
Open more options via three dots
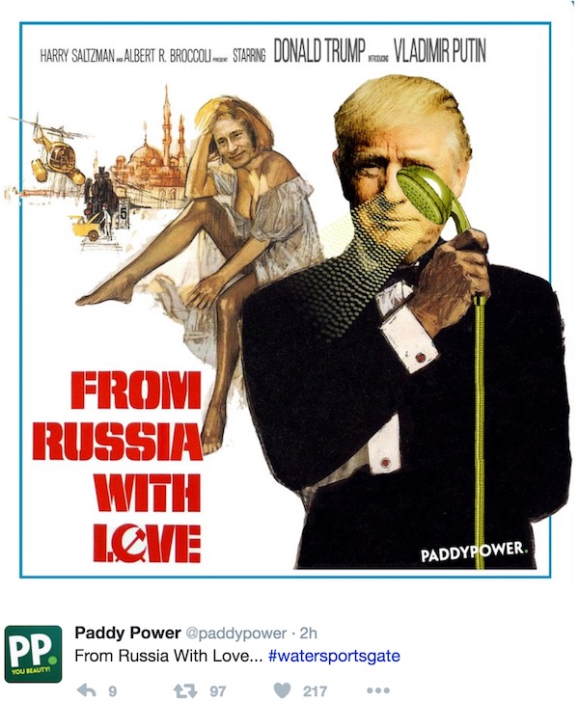pos(377,690)
